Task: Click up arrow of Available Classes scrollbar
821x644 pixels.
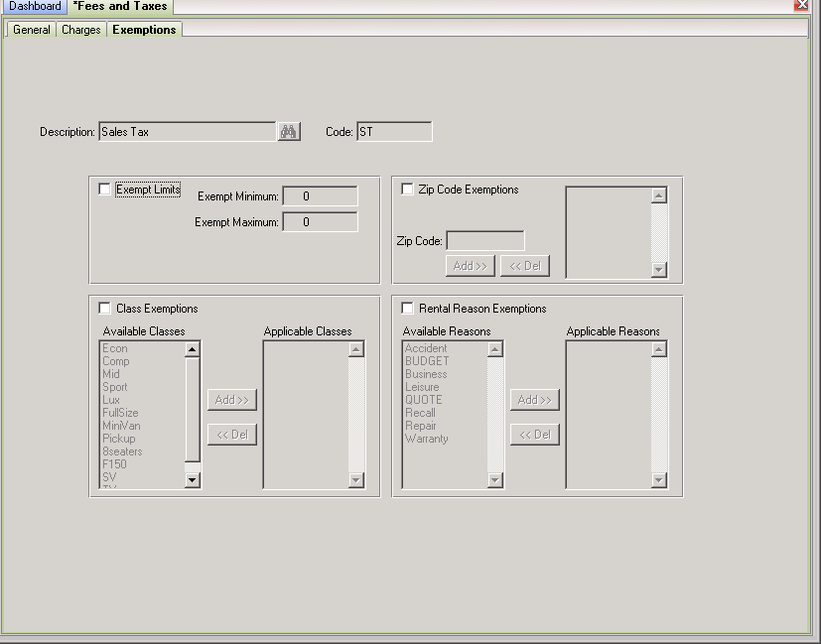Action: (x=193, y=349)
